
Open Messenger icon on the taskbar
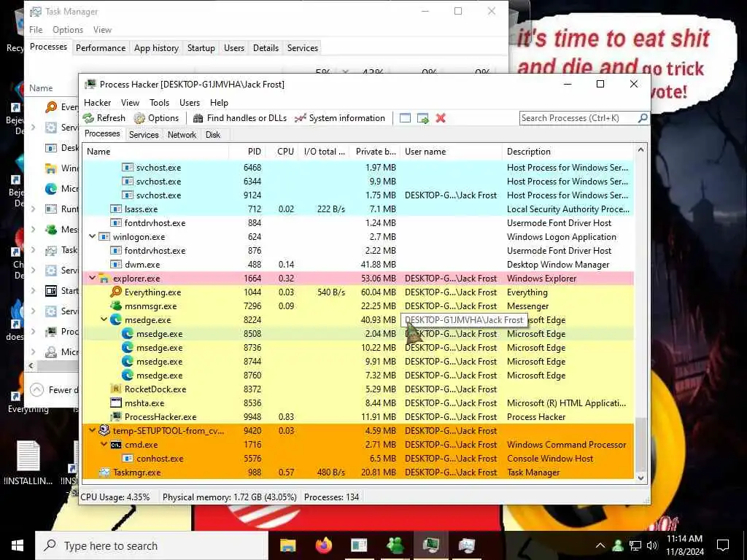click(x=395, y=545)
